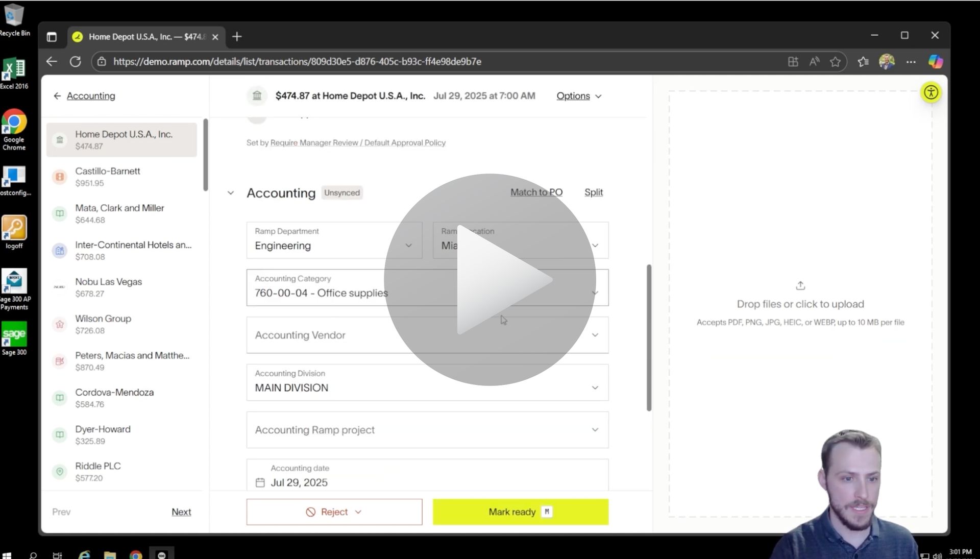This screenshot has width=980, height=559.
Task: Click the main panel vertical scrollbar
Action: [649, 337]
